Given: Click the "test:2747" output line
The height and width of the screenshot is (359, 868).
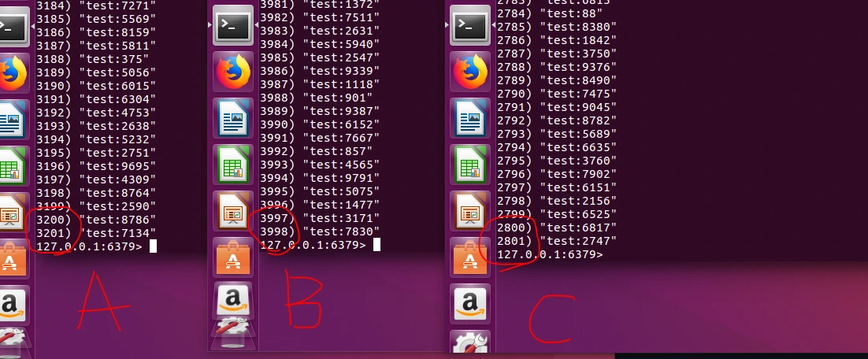Looking at the screenshot, I should (x=557, y=241).
